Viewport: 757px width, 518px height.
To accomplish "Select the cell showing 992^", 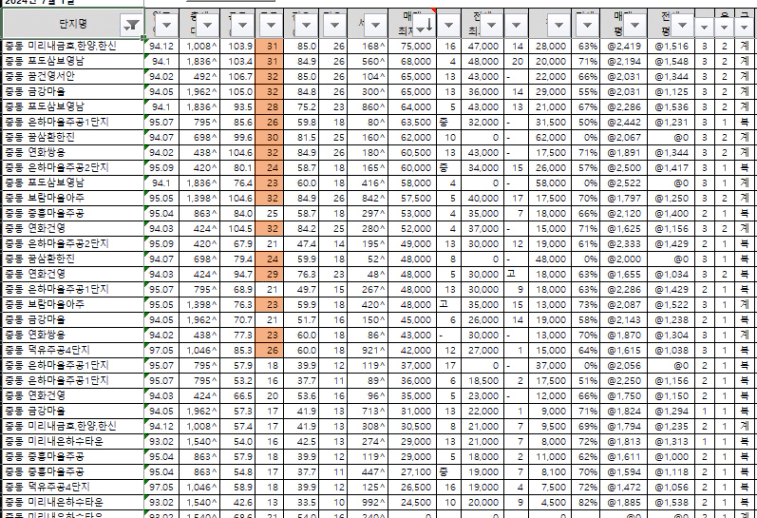I will [367, 503].
